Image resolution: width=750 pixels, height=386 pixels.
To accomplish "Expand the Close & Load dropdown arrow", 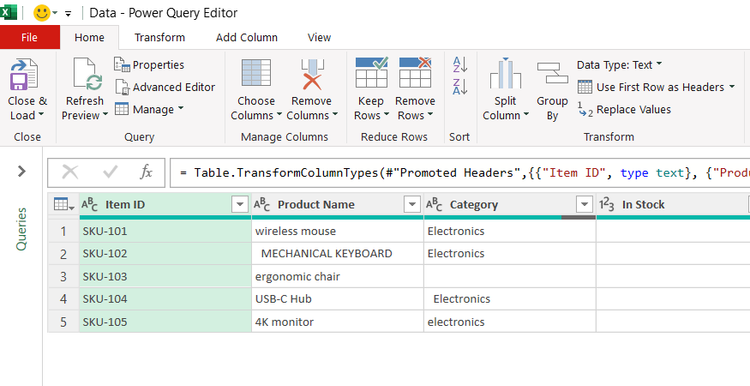I will click(x=41, y=115).
